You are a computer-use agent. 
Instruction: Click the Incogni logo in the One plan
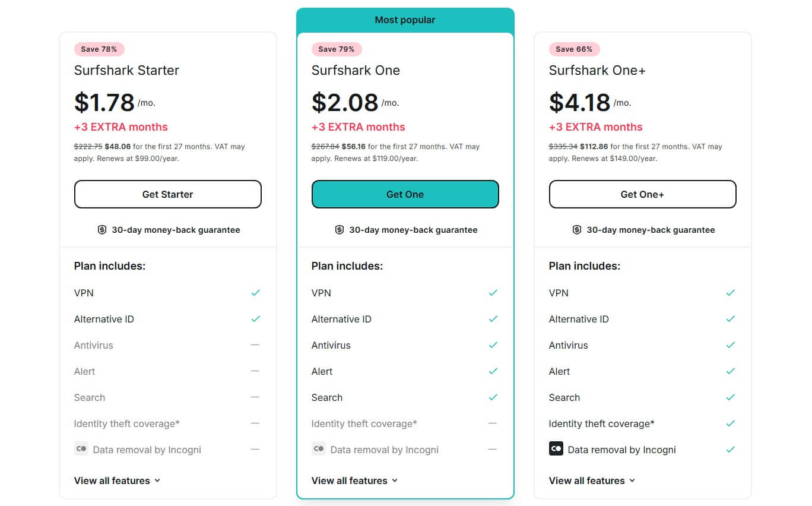tap(319, 449)
